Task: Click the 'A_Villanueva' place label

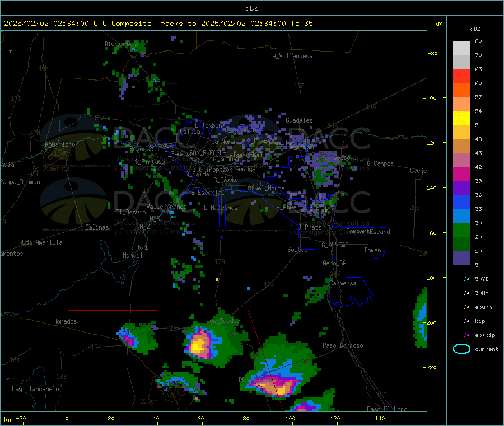Action: coord(292,56)
